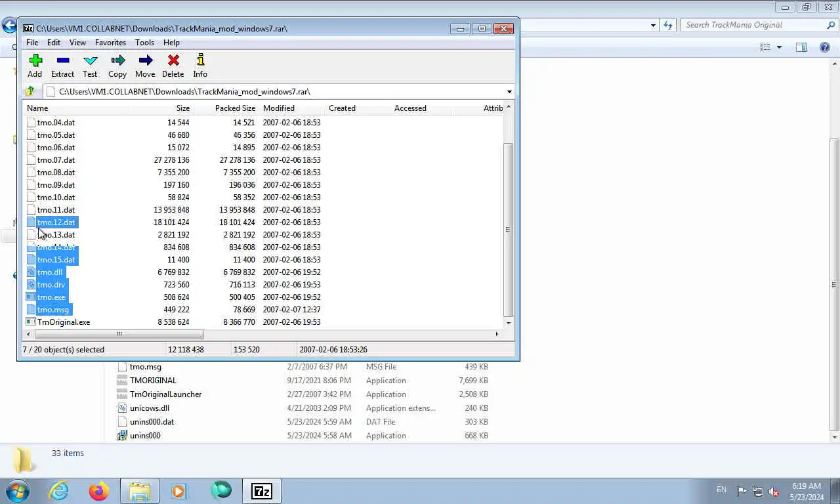840x504 pixels.
Task: Sort by Packed Size column header
Action: point(226,108)
